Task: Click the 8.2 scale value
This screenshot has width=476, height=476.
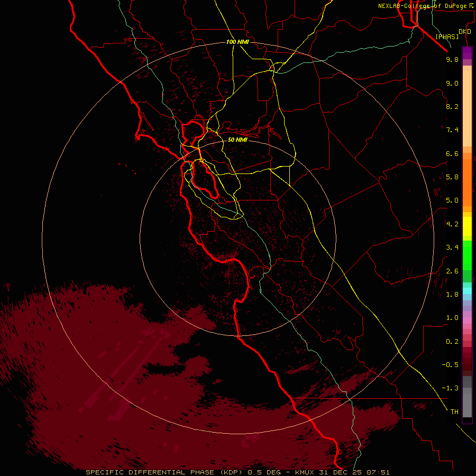Action: click(x=452, y=106)
